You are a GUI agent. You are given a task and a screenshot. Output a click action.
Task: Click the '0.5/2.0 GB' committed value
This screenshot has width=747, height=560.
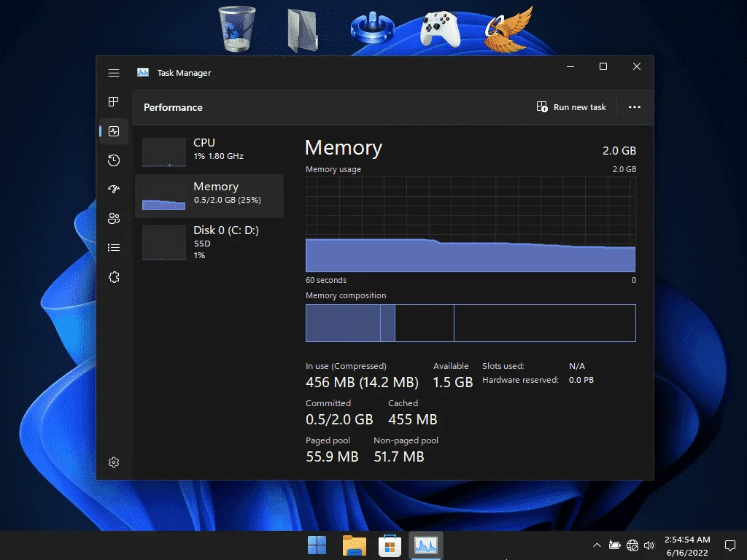point(339,419)
